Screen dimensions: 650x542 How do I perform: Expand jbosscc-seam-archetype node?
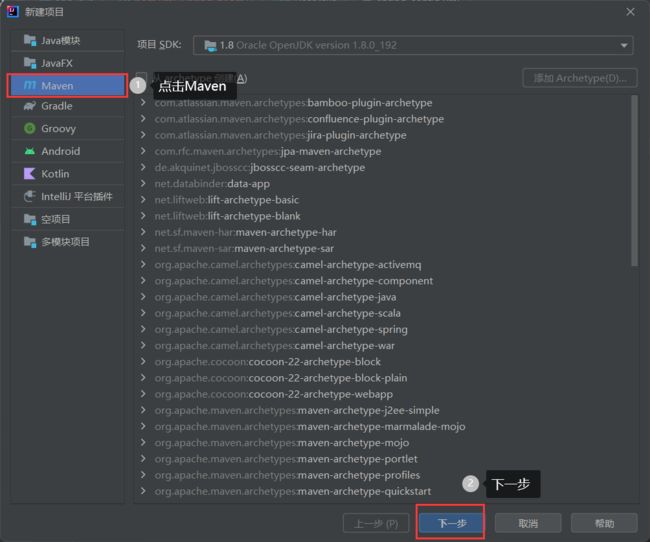[143, 167]
